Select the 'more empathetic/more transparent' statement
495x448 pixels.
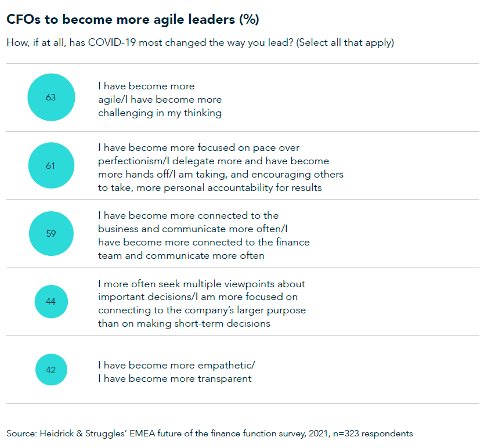coord(176,371)
